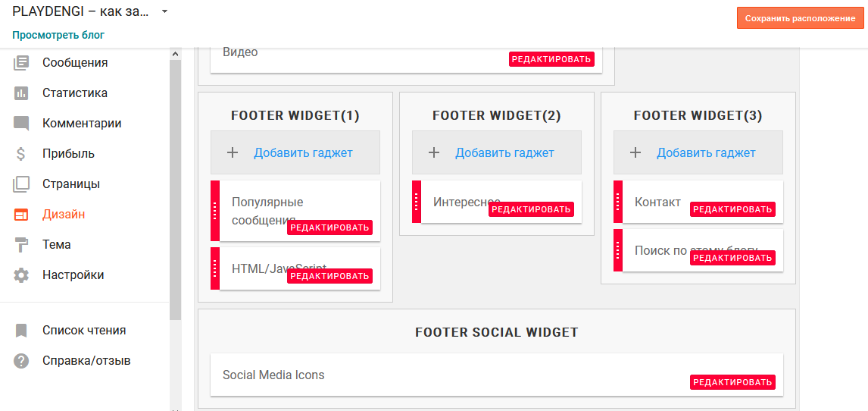This screenshot has width=868, height=411.
Task: Grab the Контакт gadget drag handle
Action: (x=618, y=202)
